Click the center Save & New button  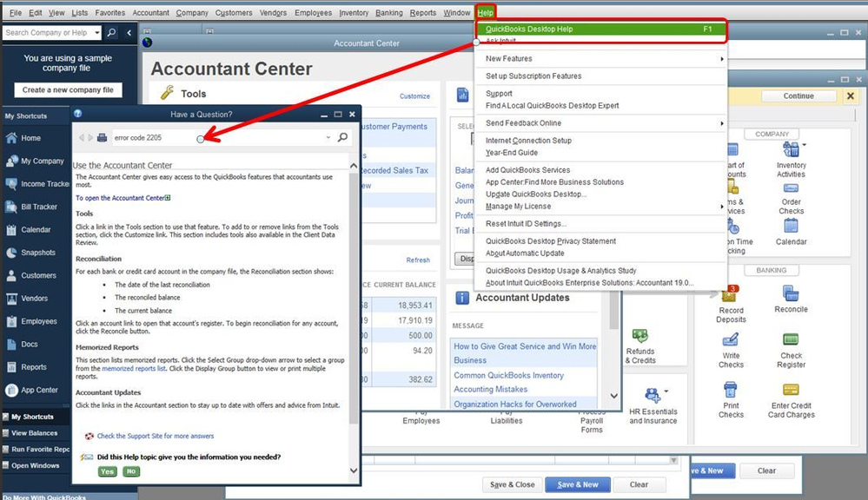578,484
